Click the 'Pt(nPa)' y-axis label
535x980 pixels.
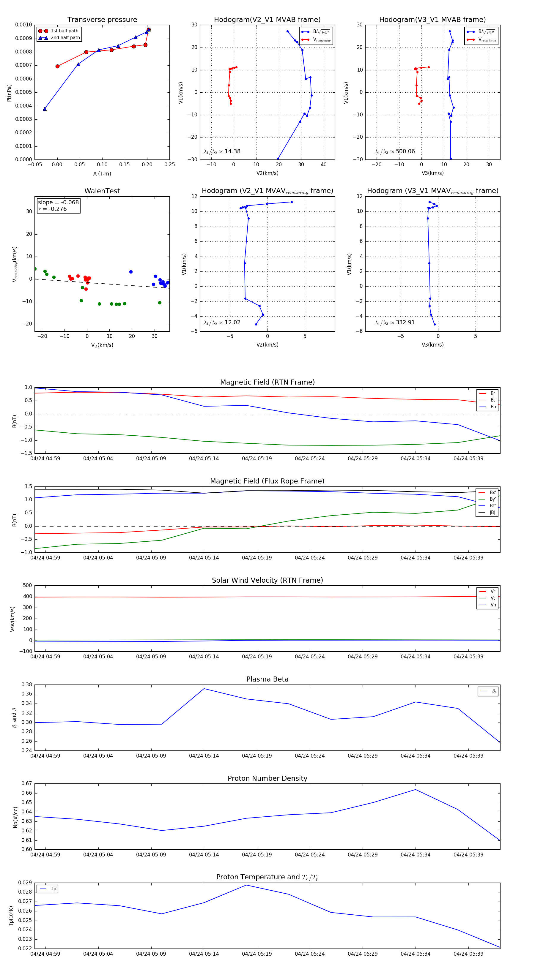[x=9, y=92]
